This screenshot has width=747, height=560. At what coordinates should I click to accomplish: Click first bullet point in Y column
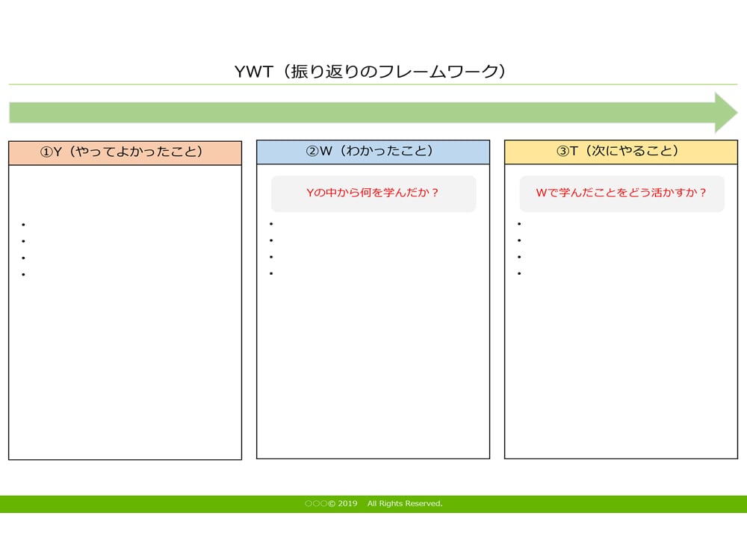[x=24, y=225]
